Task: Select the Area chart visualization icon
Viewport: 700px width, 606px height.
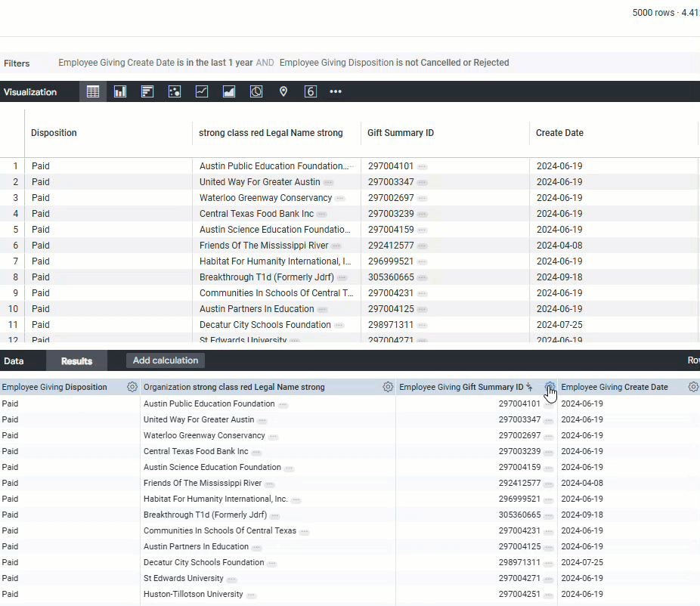Action: pos(229,92)
